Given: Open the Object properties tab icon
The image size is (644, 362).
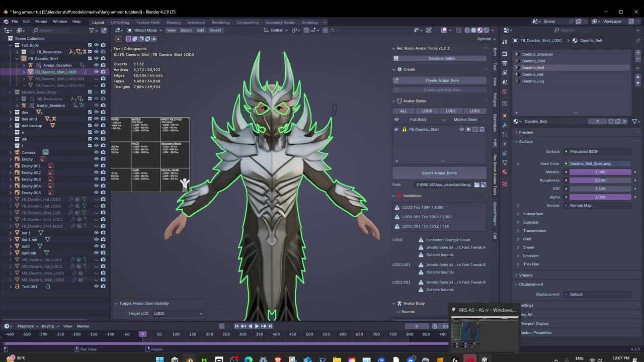Looking at the screenshot, I should coord(505,115).
